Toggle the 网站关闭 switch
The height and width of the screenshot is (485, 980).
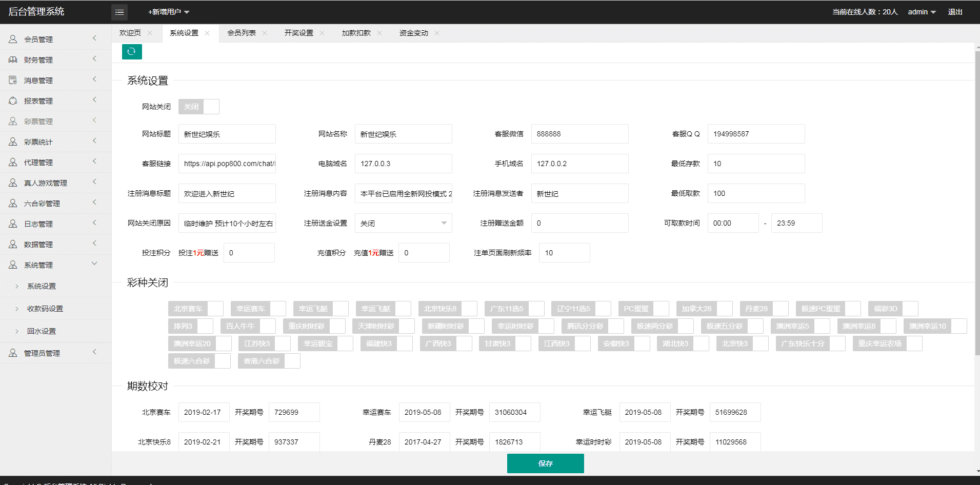[x=199, y=107]
